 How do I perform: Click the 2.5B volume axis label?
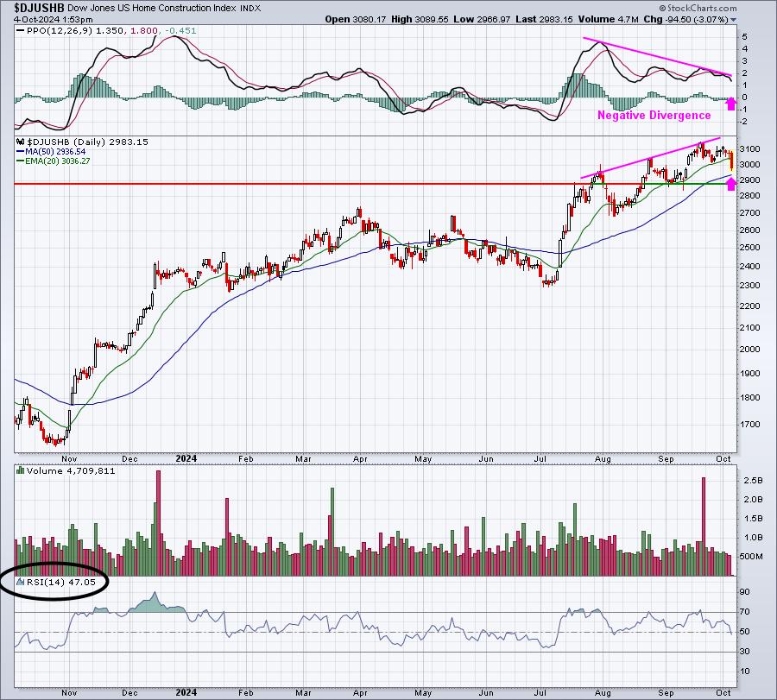753,481
